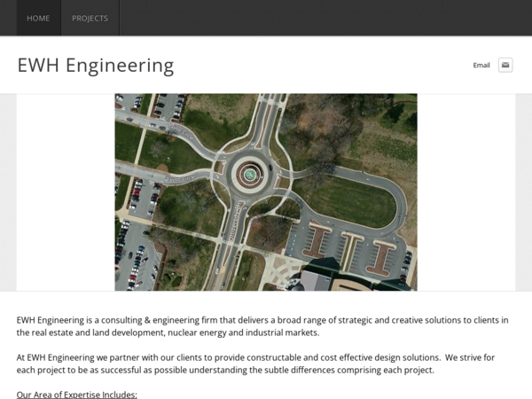The height and width of the screenshot is (399, 532).
Task: Click the Email text link
Action: [x=481, y=65]
